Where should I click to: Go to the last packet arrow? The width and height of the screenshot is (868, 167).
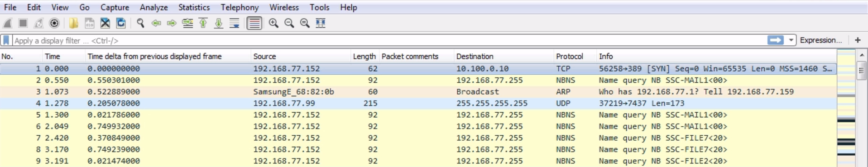coord(219,23)
